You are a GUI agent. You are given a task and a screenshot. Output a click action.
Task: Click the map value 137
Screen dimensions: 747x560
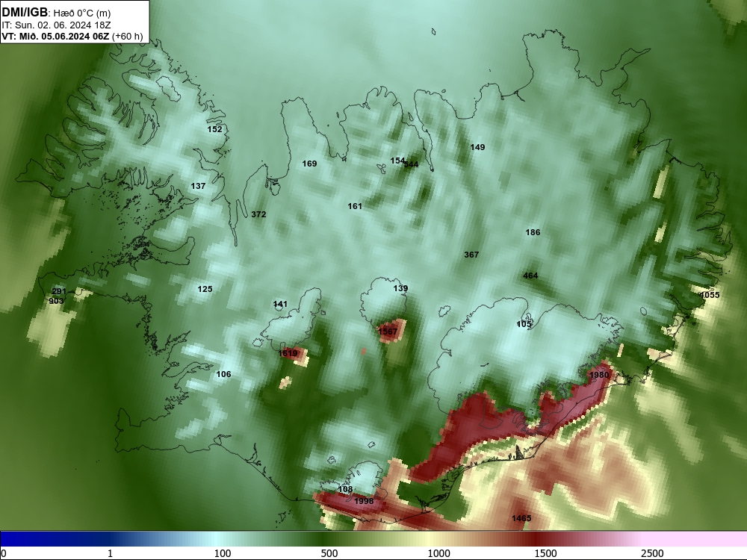198,186
